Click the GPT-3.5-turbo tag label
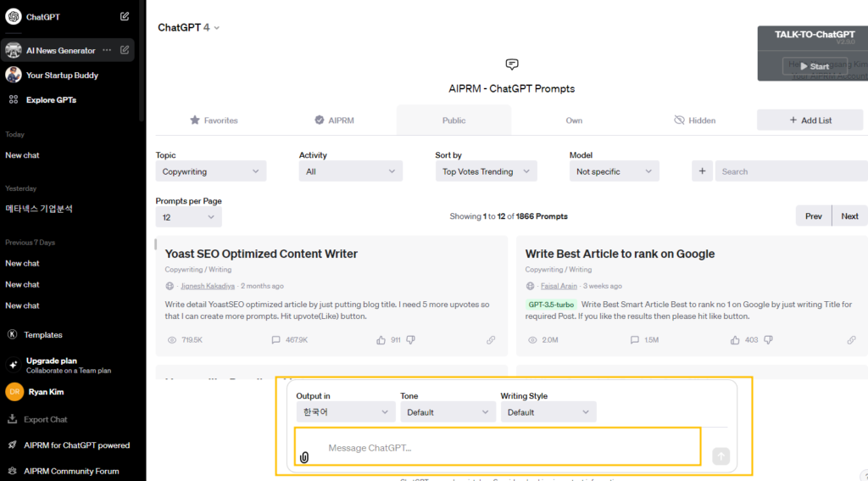 click(551, 305)
